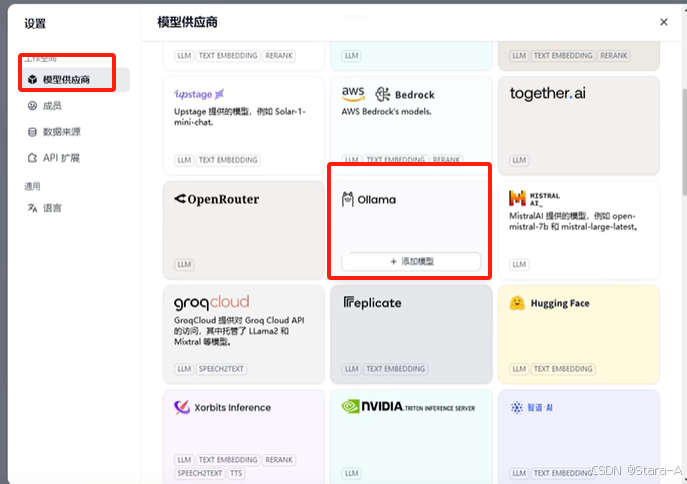Viewport: 687px width, 484px height.
Task: Click LLM tag on OpenRouter card
Action: click(x=184, y=264)
